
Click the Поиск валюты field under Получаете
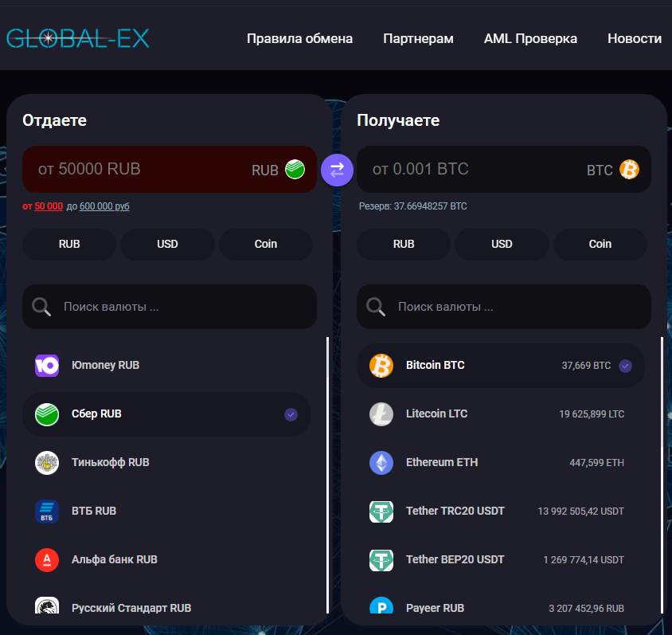tap(503, 307)
